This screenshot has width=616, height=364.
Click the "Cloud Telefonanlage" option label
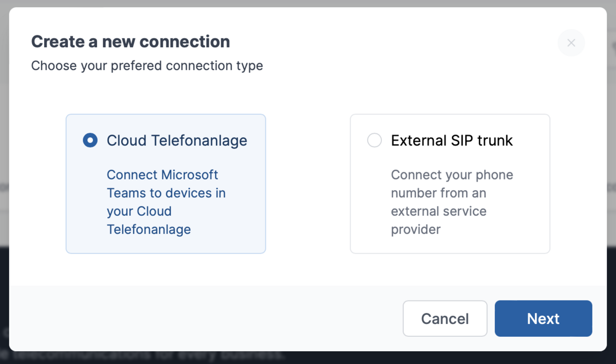(x=177, y=140)
